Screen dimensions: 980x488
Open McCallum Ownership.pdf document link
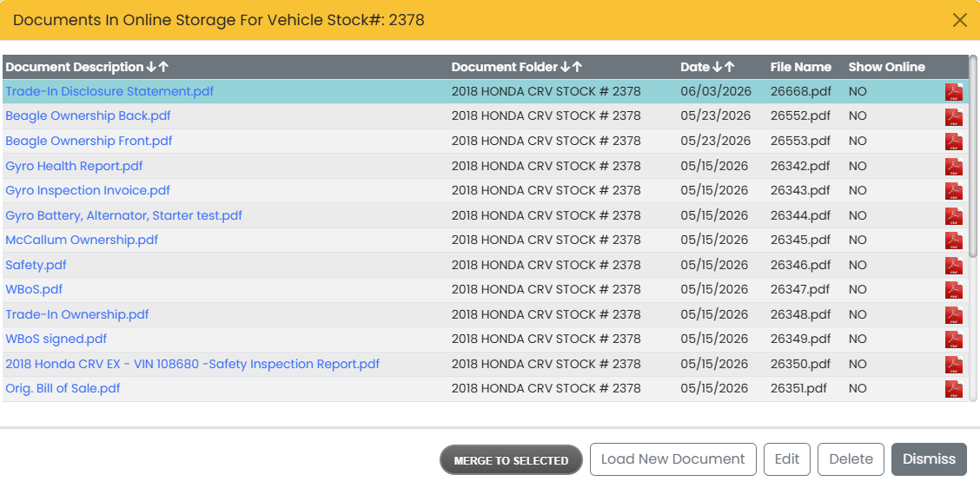pos(82,240)
